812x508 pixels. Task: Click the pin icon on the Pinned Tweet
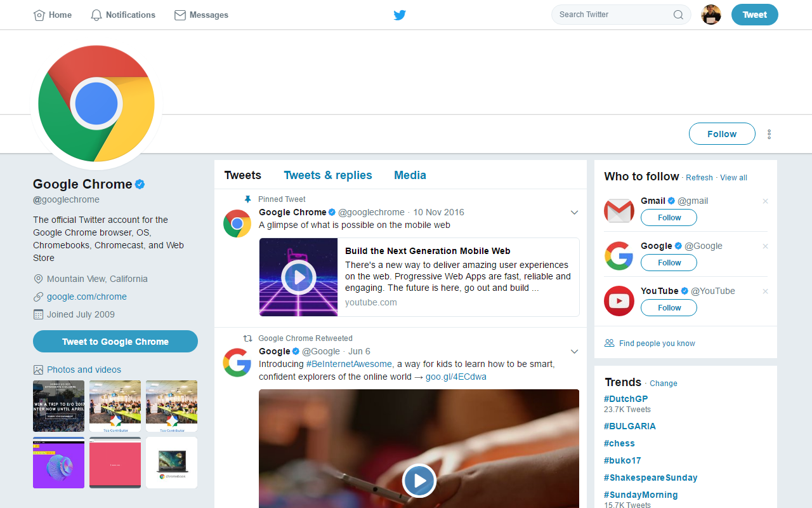(x=247, y=199)
